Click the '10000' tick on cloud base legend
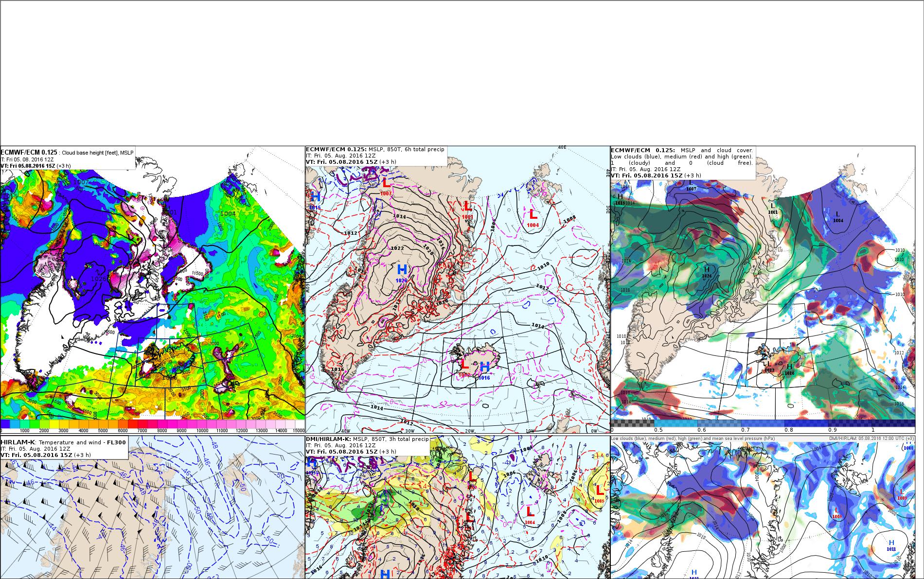Image resolution: width=924 pixels, height=579 pixels. coord(201,431)
